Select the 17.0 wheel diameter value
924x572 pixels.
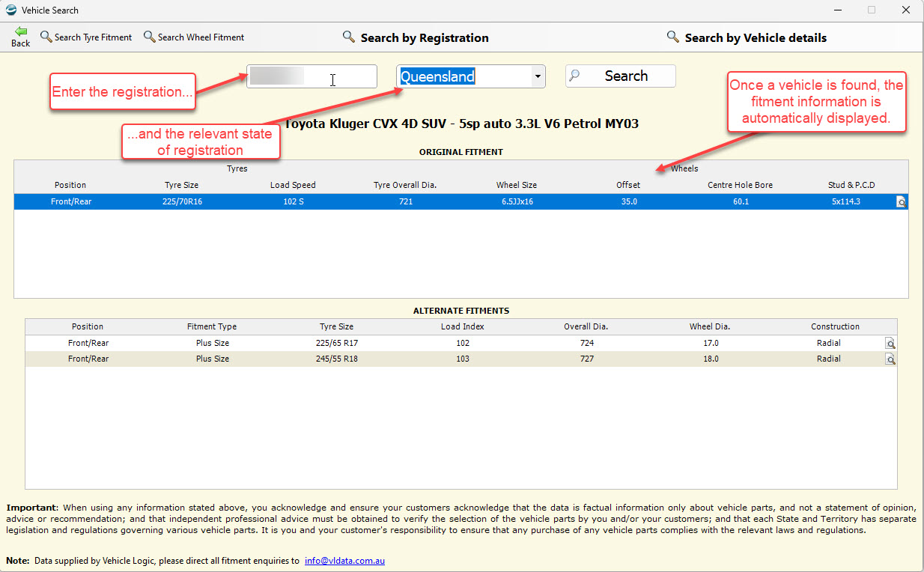pos(710,343)
